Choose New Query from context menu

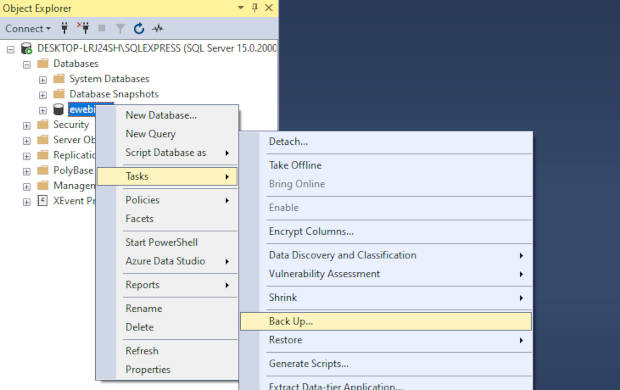[167, 134]
